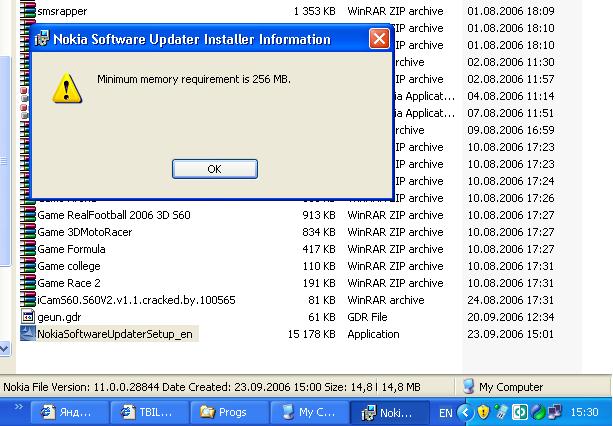Select the Game Formula file name

71,249
